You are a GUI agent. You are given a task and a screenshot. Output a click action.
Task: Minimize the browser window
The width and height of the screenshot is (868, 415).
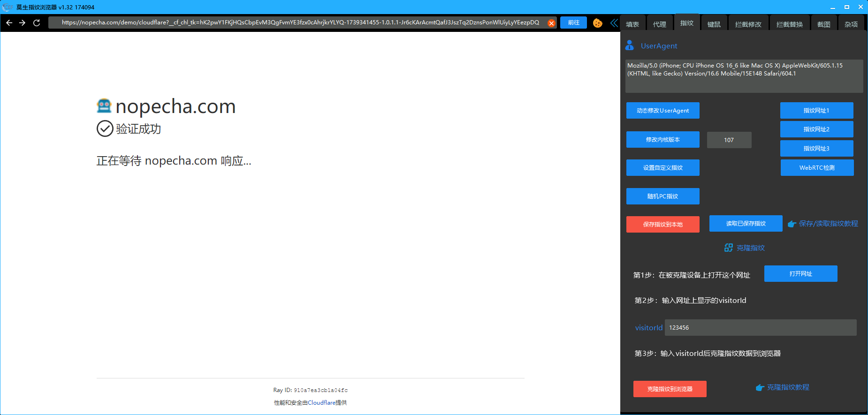point(833,7)
